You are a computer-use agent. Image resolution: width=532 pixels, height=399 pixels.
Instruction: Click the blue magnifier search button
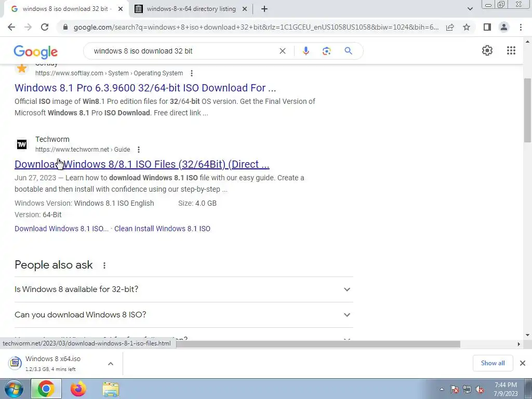pos(348,51)
